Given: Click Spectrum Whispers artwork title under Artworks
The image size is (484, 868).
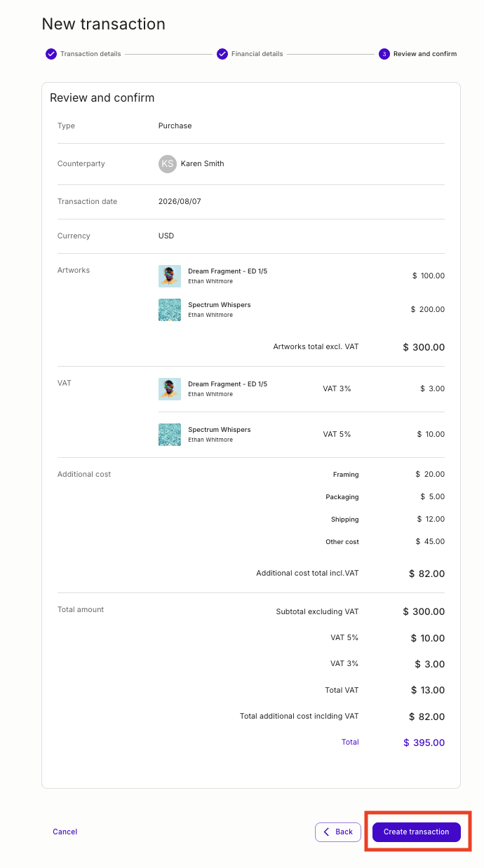Looking at the screenshot, I should click(220, 305).
